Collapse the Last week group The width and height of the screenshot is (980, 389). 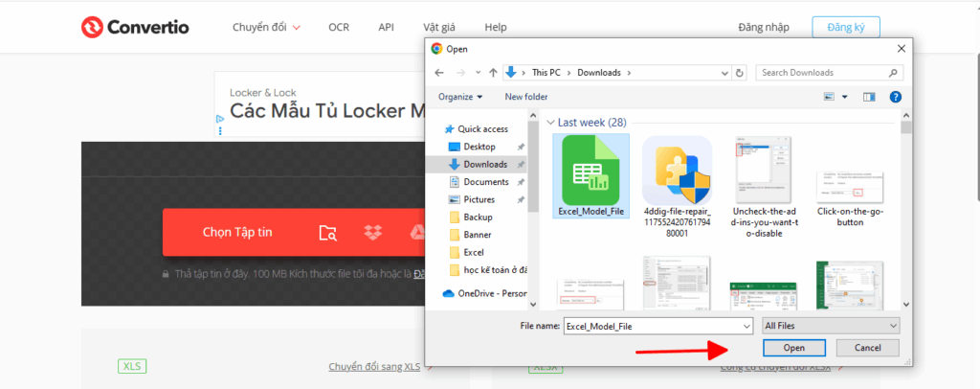pyautogui.click(x=550, y=123)
